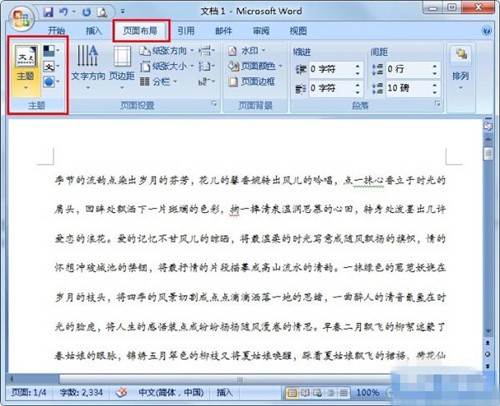Screen dimensions: 500x406
Task: Open the 页边距 margins button
Action: pos(122,67)
